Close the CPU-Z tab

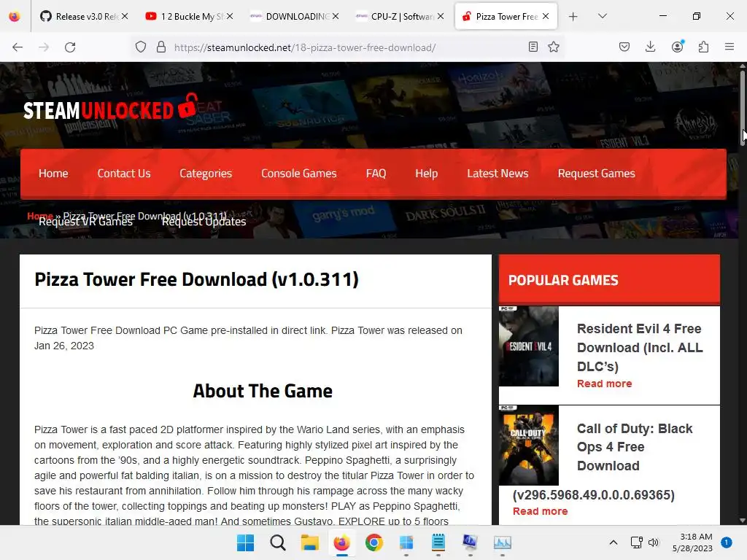pos(441,16)
